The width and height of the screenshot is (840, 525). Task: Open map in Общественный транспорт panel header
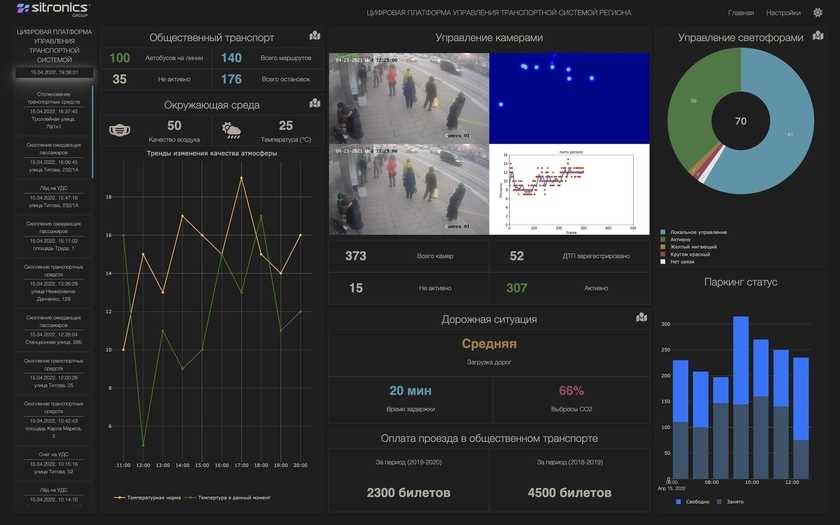[x=315, y=36]
